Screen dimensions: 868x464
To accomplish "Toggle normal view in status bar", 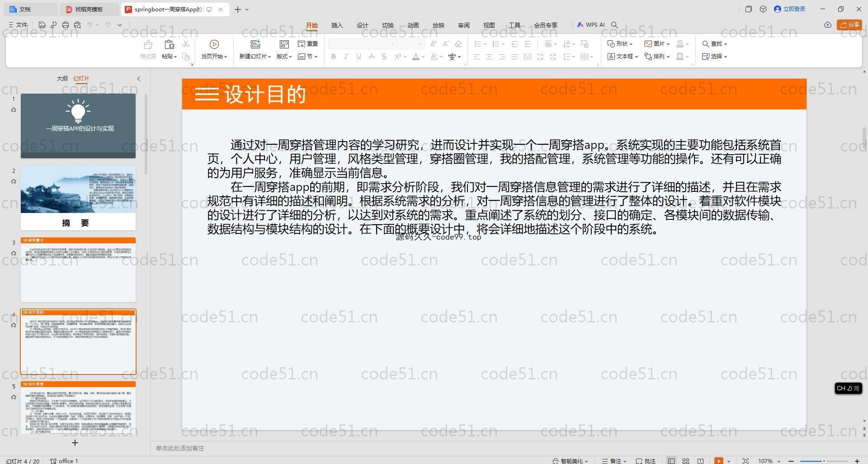I will coord(671,461).
